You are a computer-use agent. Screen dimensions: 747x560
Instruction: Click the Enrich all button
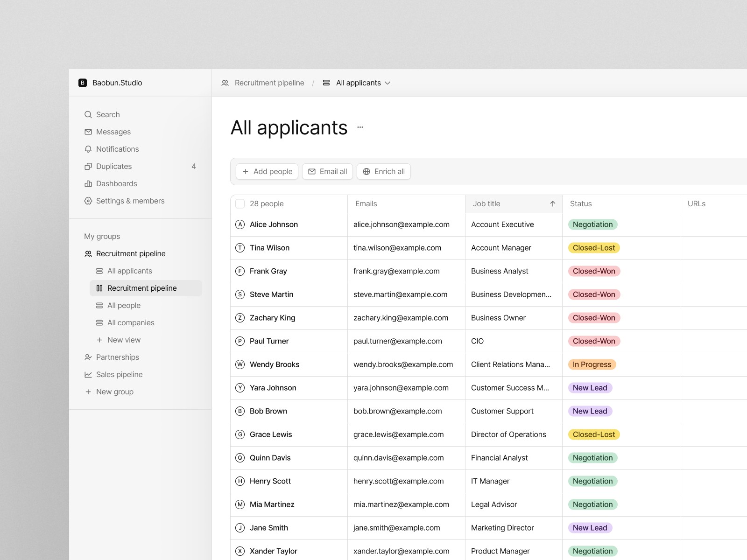coord(384,171)
